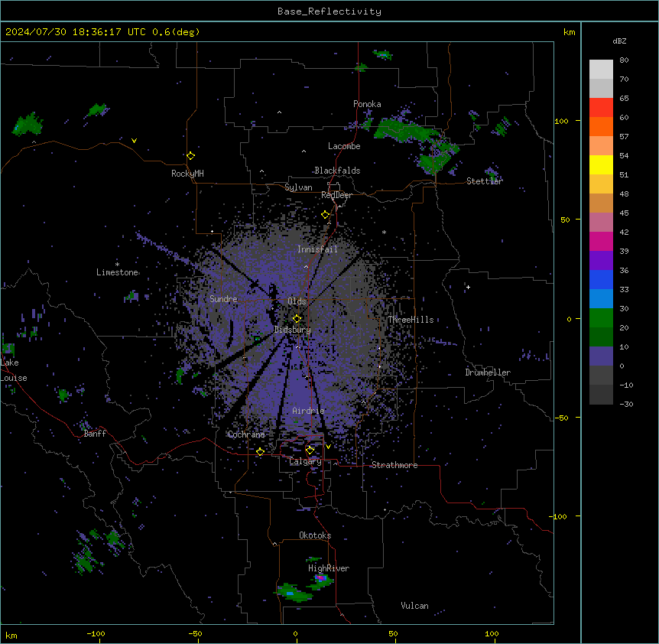Screen dimensions: 659x644
Task: Click the HighRiver label
Action: tap(329, 568)
